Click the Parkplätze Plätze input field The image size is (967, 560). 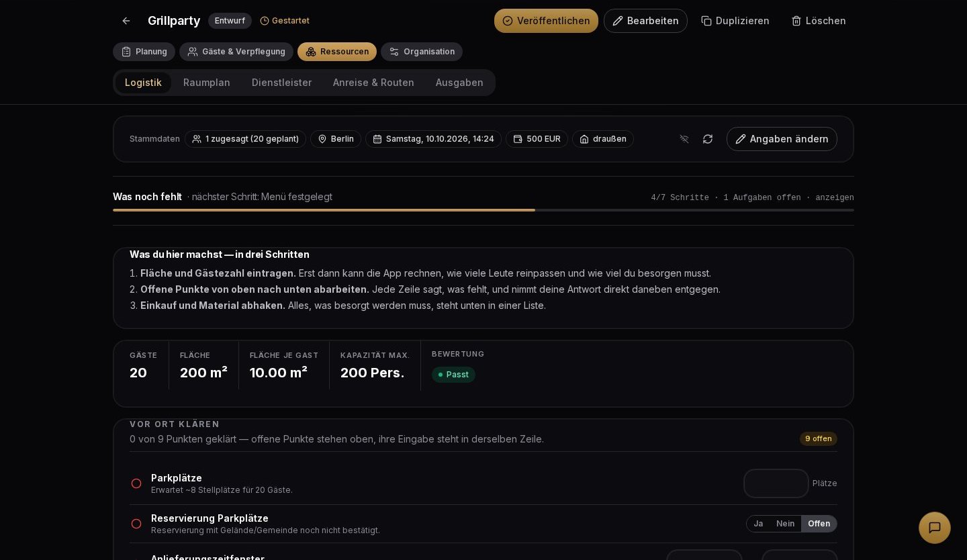click(776, 483)
